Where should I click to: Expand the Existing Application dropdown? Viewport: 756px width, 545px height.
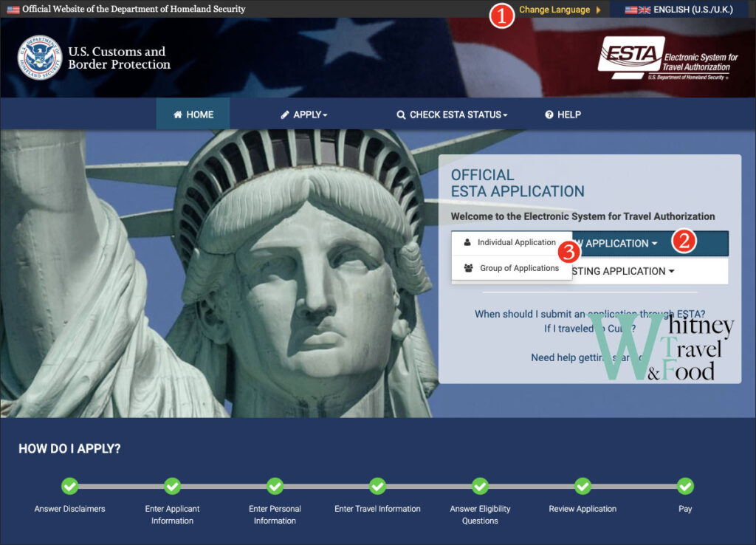pyautogui.click(x=650, y=271)
